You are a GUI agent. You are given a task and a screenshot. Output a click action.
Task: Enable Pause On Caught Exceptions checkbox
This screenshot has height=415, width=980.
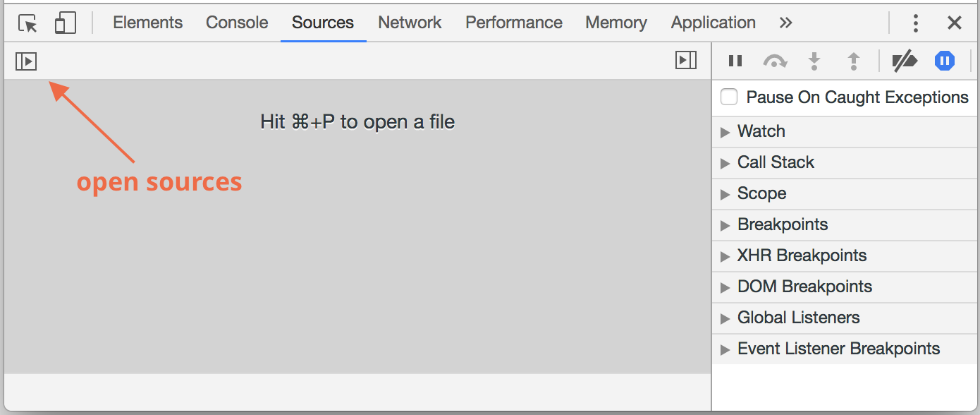(x=729, y=97)
